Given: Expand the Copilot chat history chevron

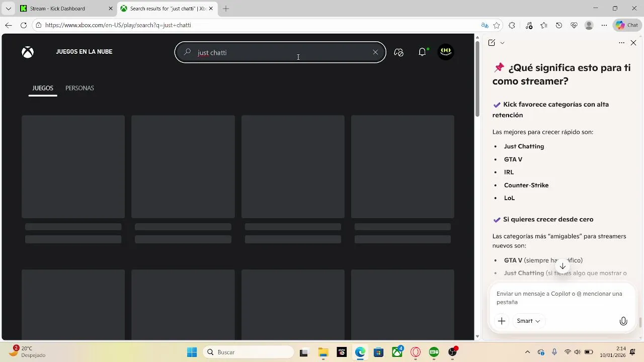Looking at the screenshot, I should (x=502, y=43).
